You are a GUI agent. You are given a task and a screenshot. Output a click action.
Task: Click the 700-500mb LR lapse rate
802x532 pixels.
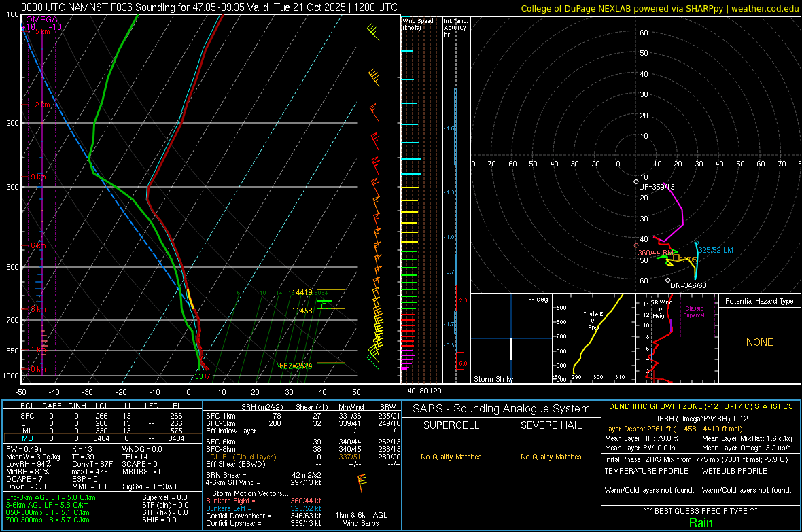point(48,520)
